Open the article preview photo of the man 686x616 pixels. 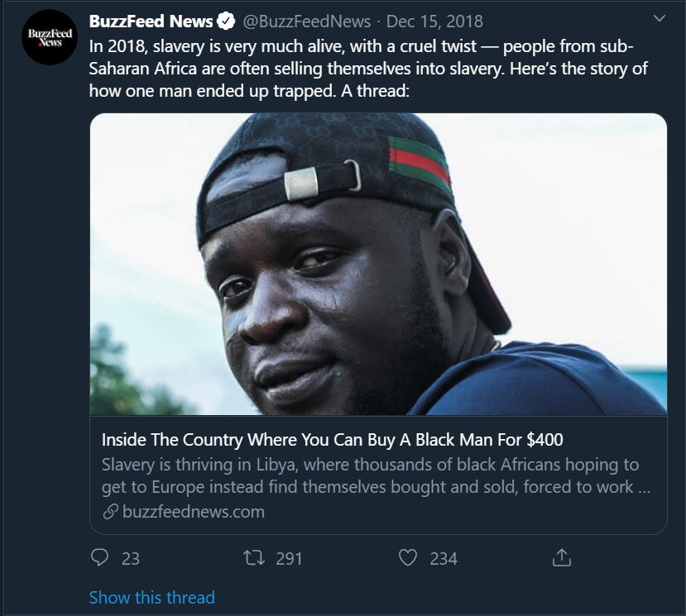[378, 264]
